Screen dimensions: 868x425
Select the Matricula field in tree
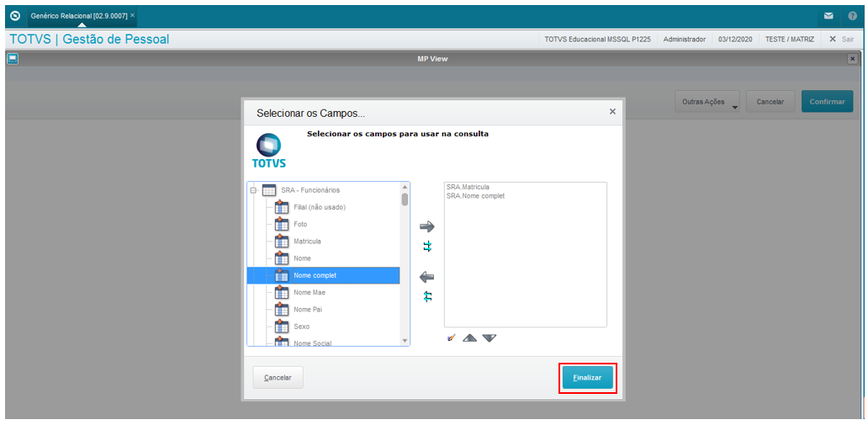307,242
